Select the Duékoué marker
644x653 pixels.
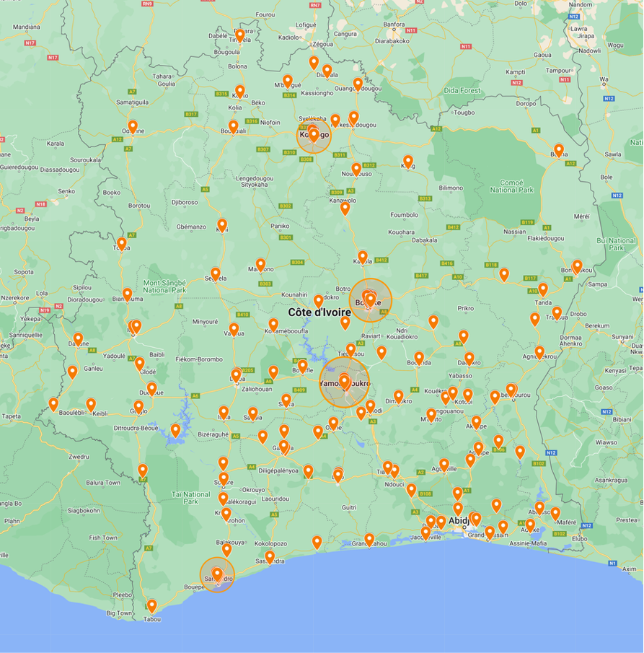click(152, 389)
